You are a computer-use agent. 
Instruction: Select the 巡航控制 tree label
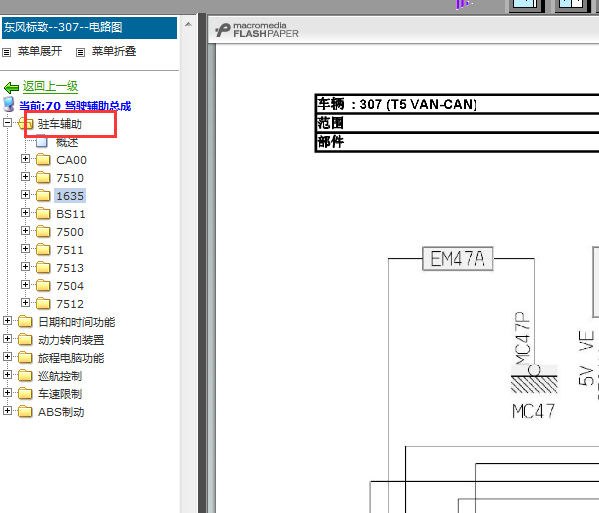tap(60, 376)
